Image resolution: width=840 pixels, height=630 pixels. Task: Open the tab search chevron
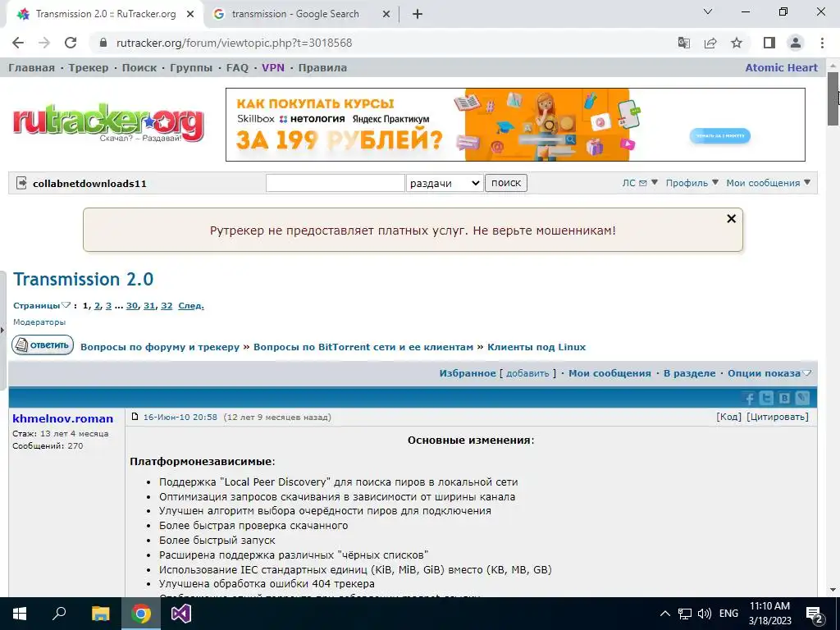tap(708, 11)
